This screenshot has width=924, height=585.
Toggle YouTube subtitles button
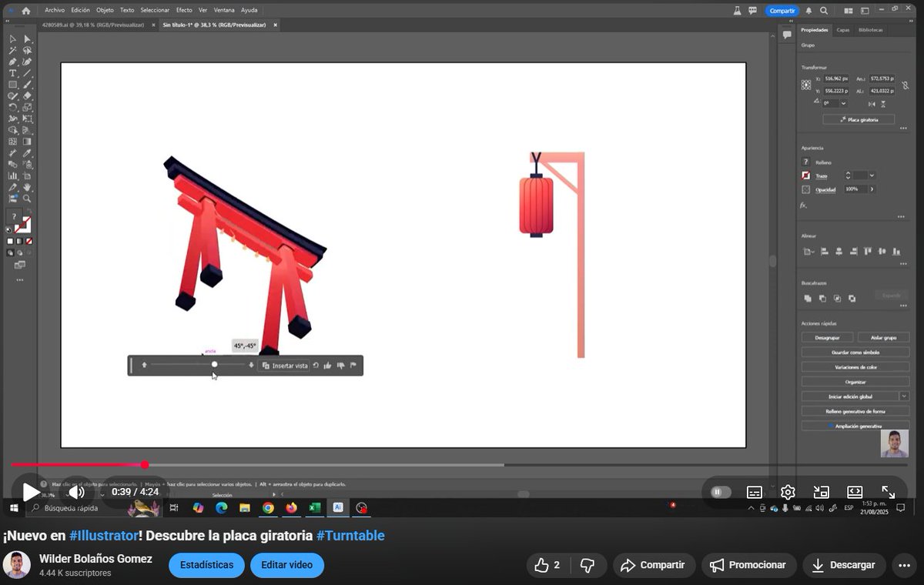coord(755,492)
